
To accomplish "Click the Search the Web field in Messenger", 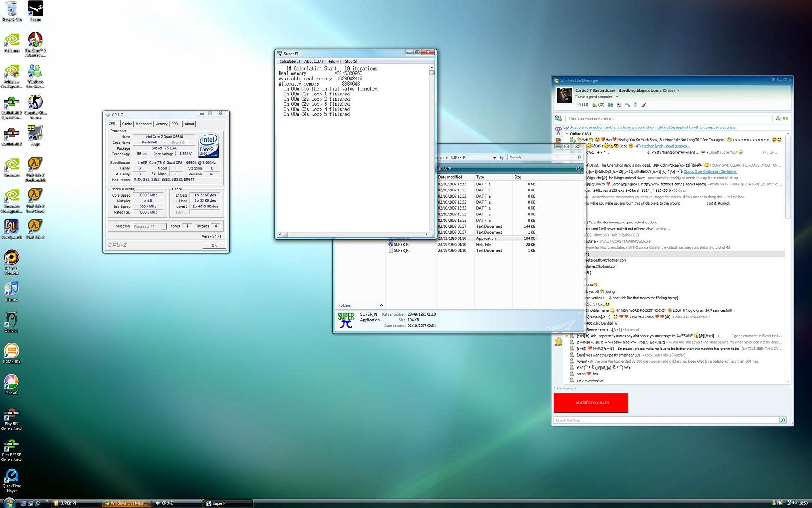I will [666, 420].
